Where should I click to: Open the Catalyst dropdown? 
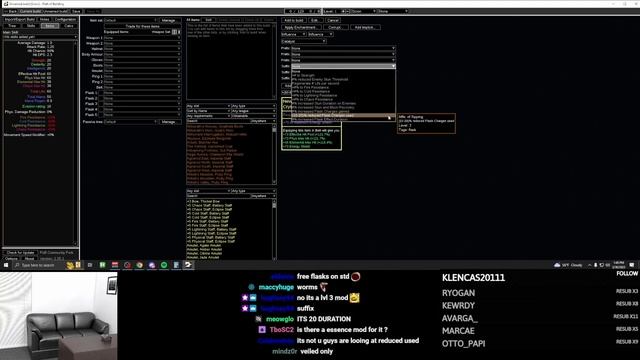pos(304,41)
